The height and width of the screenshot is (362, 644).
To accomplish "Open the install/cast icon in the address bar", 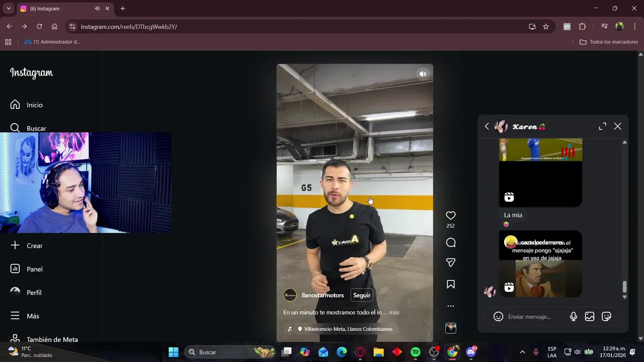I will (x=532, y=27).
